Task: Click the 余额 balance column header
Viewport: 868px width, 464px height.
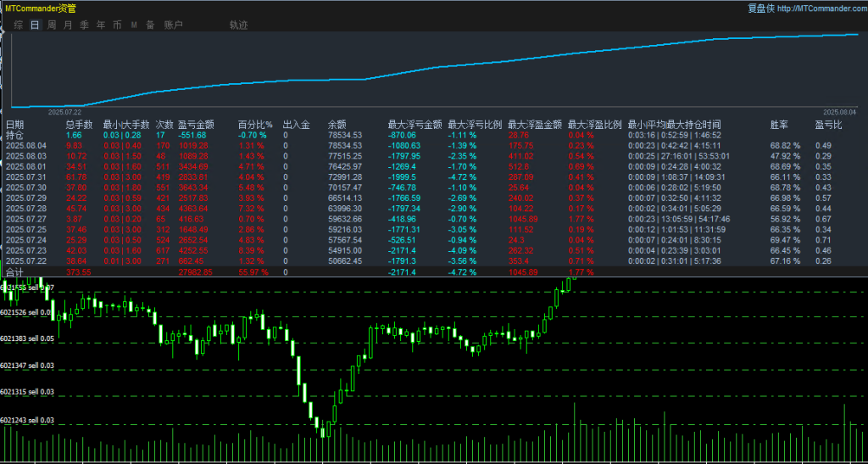Action: [337, 125]
